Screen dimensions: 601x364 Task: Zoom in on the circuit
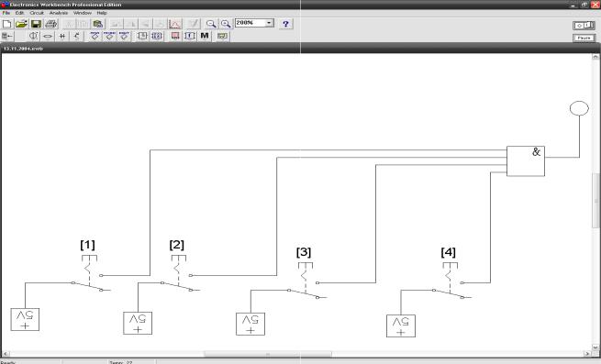(226, 24)
